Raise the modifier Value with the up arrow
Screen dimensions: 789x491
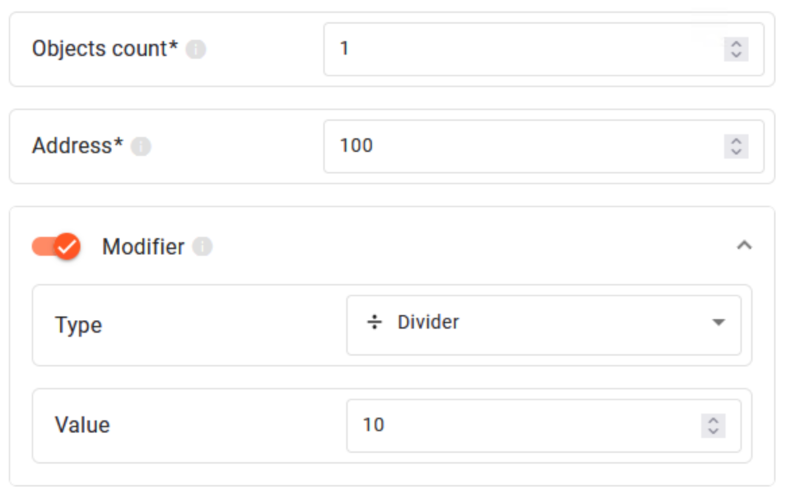[713, 420]
